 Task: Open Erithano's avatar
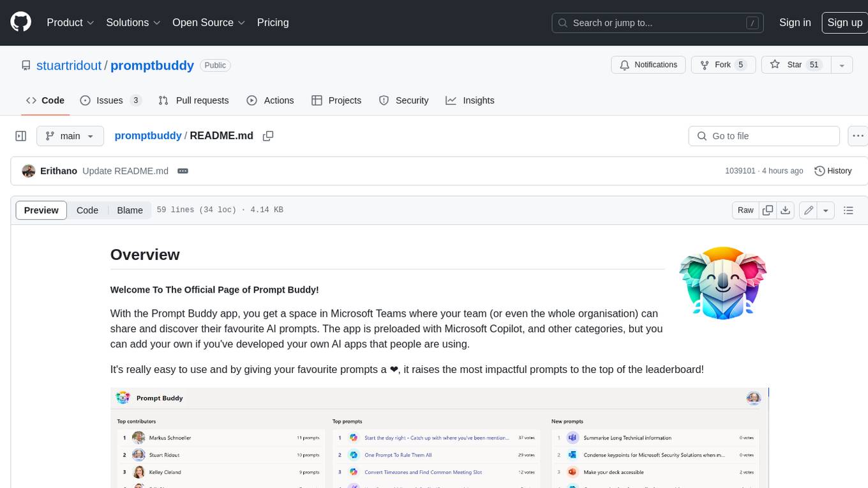[29, 171]
